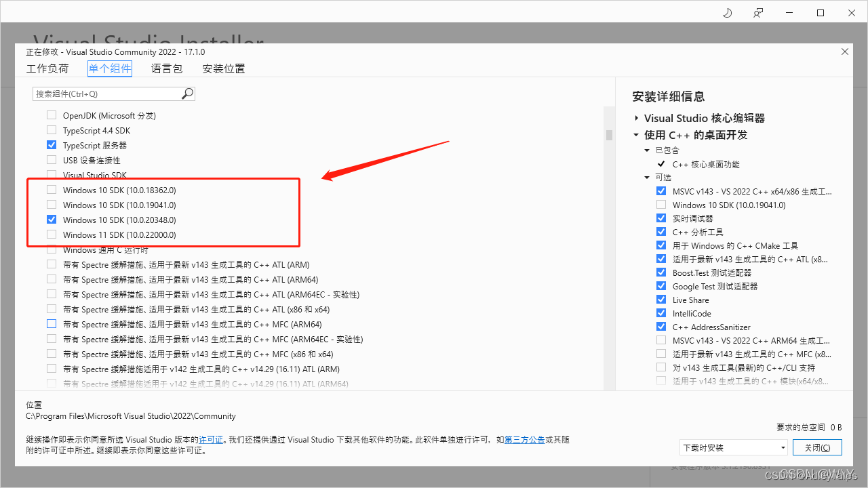Image resolution: width=868 pixels, height=488 pixels.
Task: Check Windows 10 SDK (10.0.19041.0) in details panel
Action: (661, 205)
